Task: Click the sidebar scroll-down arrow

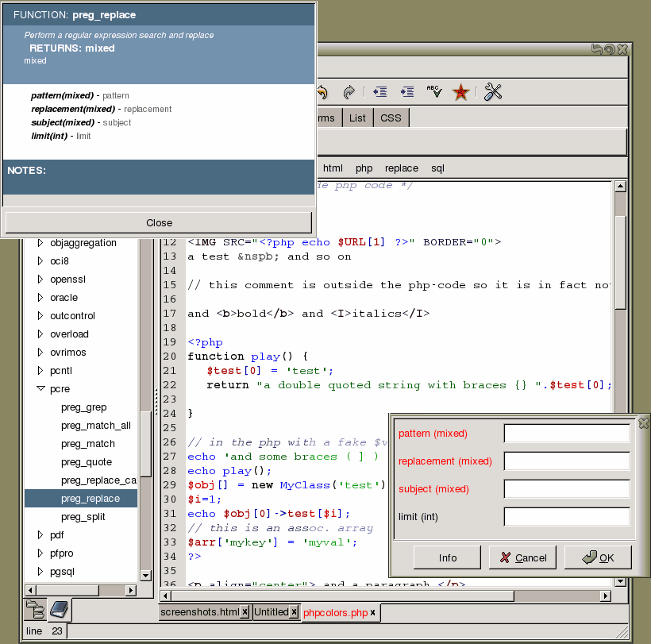Action: 145,575
